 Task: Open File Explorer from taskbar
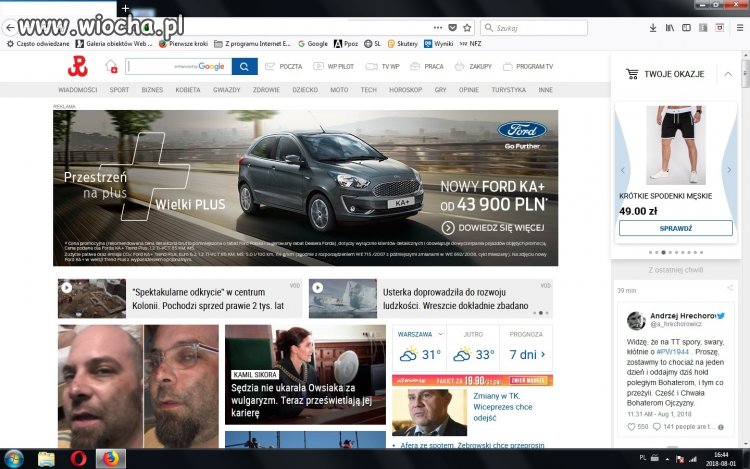[46, 459]
